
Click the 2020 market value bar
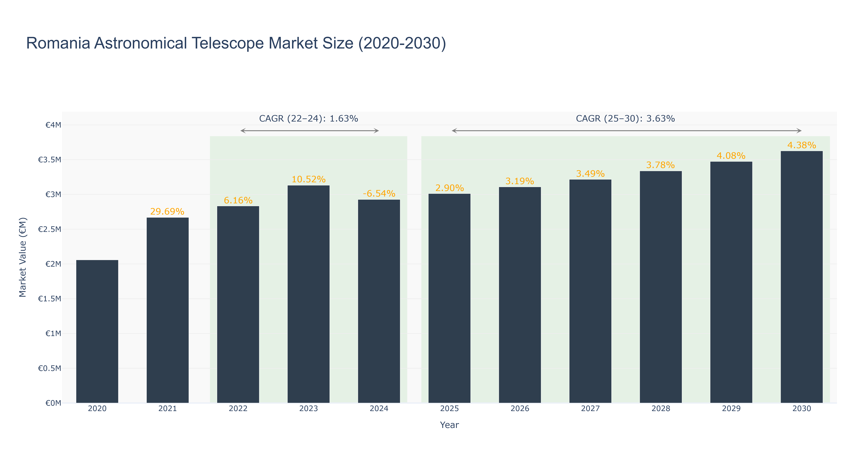[x=97, y=331]
